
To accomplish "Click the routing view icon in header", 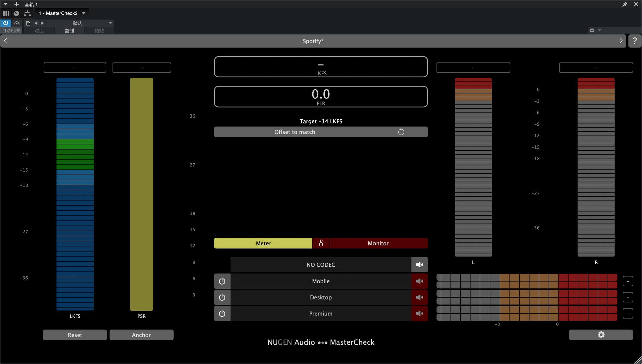I will pyautogui.click(x=27, y=13).
